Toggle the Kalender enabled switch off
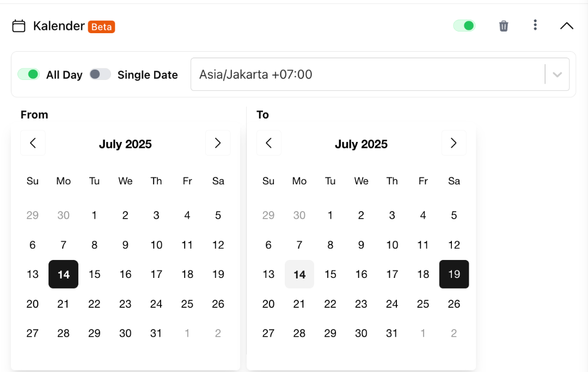This screenshot has height=372, width=588. (464, 26)
